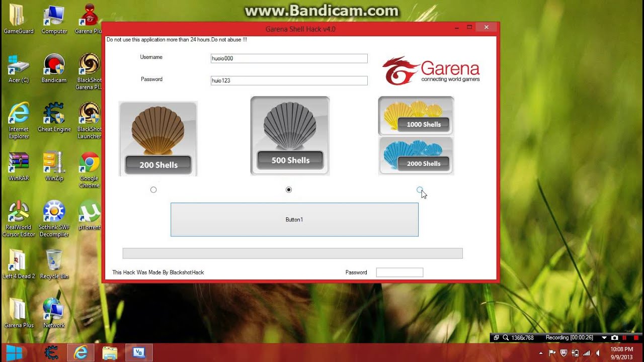The height and width of the screenshot is (362, 644).
Task: Stop the Bandicam recording
Action: tap(637, 338)
